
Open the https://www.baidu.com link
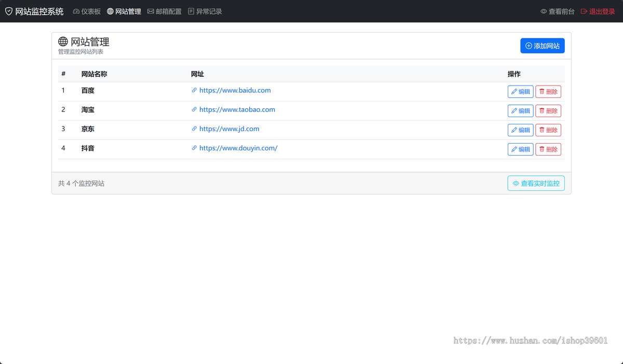[235, 90]
